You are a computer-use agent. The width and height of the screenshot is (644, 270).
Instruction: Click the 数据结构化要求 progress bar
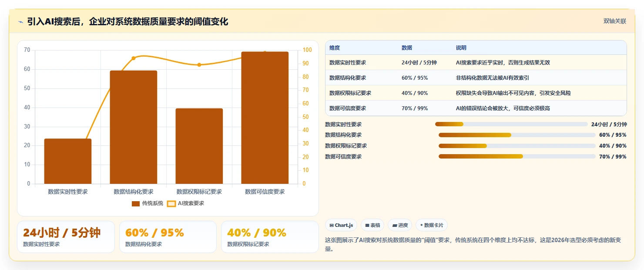(x=517, y=135)
